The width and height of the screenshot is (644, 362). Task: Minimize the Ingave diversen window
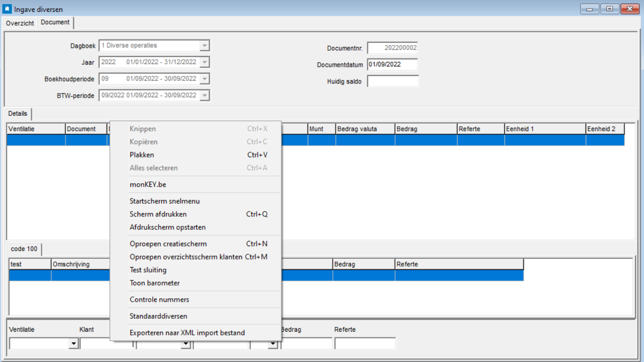[589, 9]
